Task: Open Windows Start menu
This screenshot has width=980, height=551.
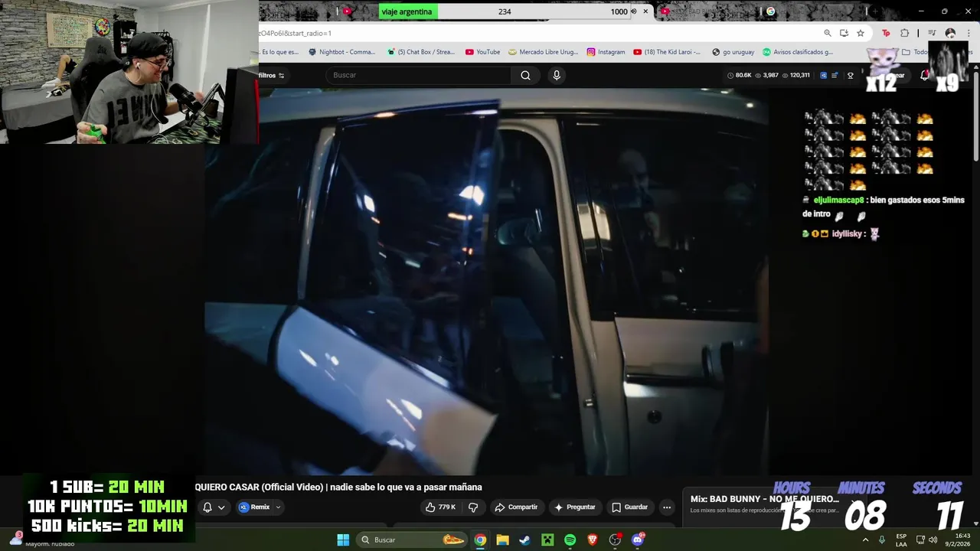Action: (343, 540)
